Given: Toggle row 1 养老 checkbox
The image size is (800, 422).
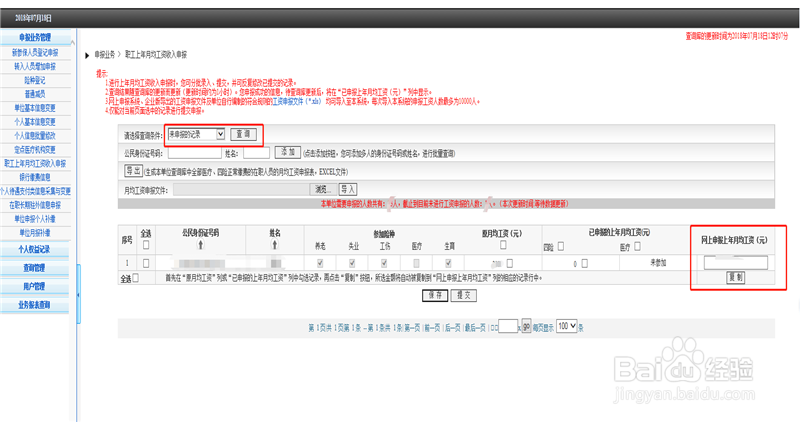Looking at the screenshot, I should point(320,263).
